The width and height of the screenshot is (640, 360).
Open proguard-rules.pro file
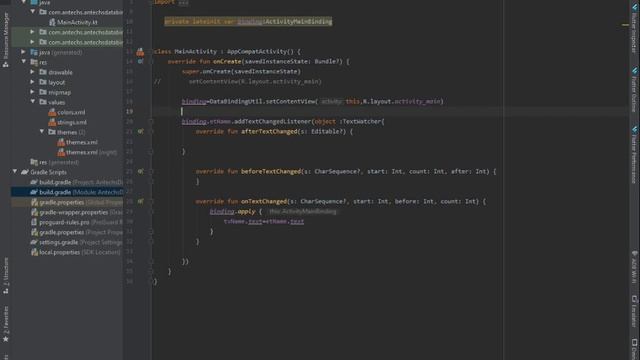(x=81, y=222)
